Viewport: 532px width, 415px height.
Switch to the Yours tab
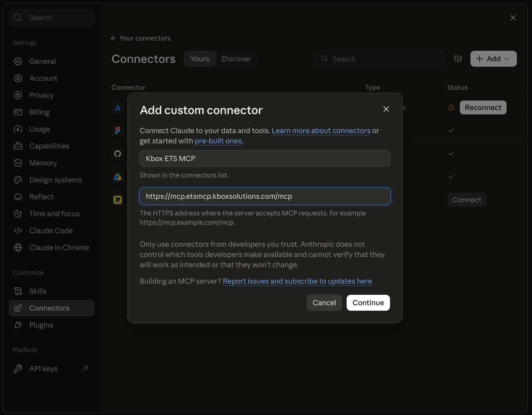coord(200,59)
